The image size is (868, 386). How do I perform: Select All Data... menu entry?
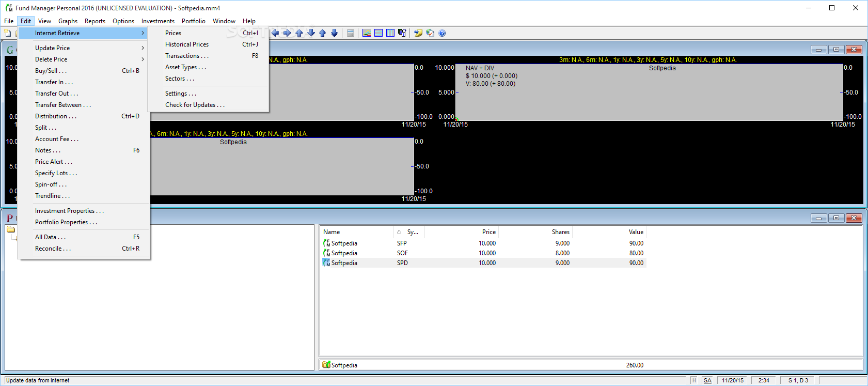(84, 237)
